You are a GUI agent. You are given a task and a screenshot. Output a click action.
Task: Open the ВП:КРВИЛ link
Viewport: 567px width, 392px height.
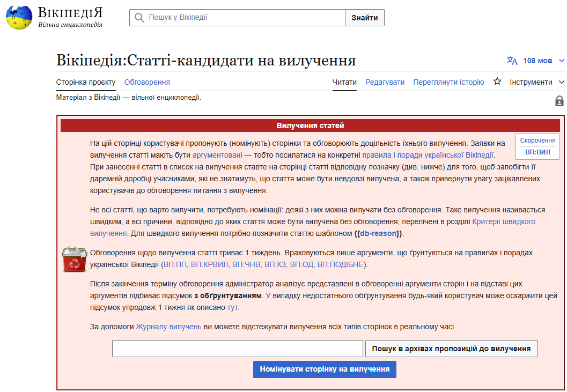(209, 265)
